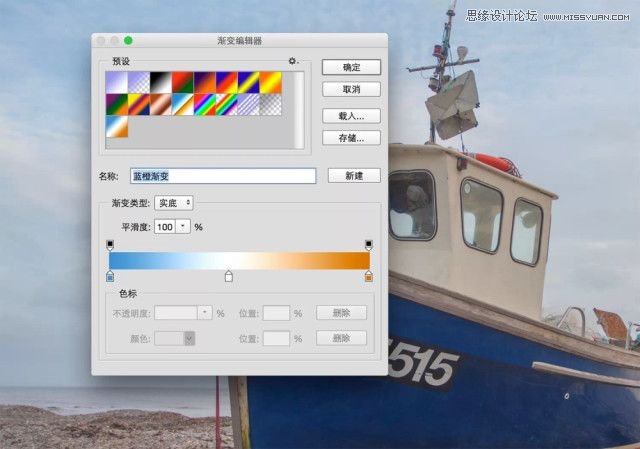Select the blue color stop at left
The width and height of the screenshot is (640, 449).
coord(110,276)
